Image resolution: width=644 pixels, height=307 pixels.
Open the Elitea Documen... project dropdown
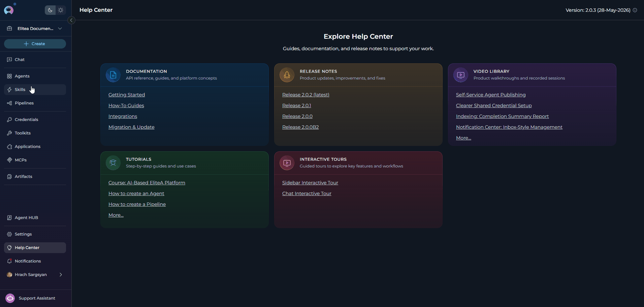pos(35,29)
